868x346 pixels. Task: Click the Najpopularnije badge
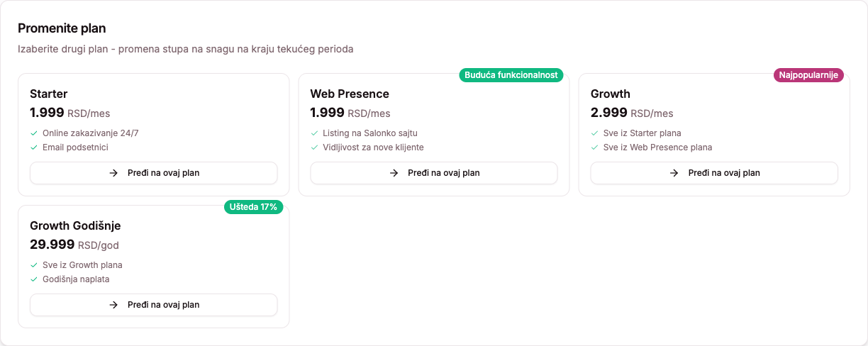[808, 75]
